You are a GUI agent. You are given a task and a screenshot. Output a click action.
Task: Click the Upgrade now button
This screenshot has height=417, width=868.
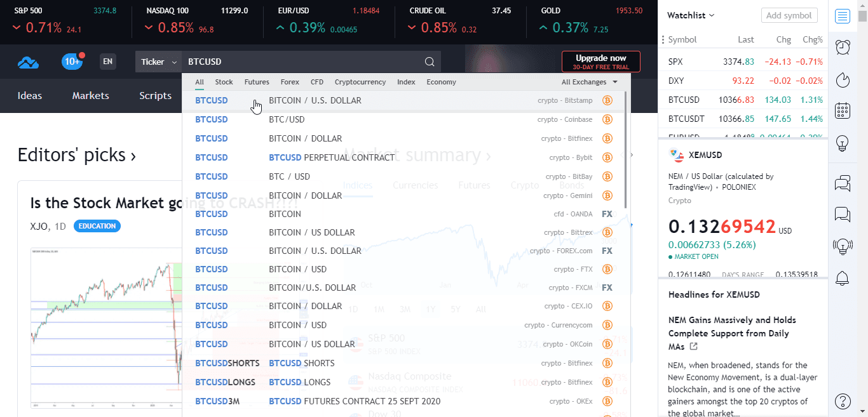tap(601, 62)
